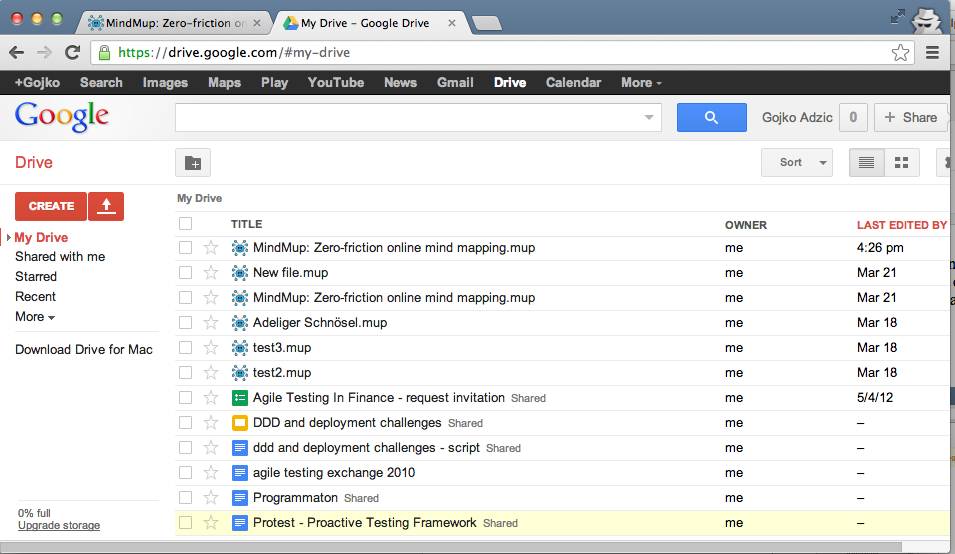Click the horizontal scrollbar at window bottom
955x554 pixels.
(x=451, y=546)
